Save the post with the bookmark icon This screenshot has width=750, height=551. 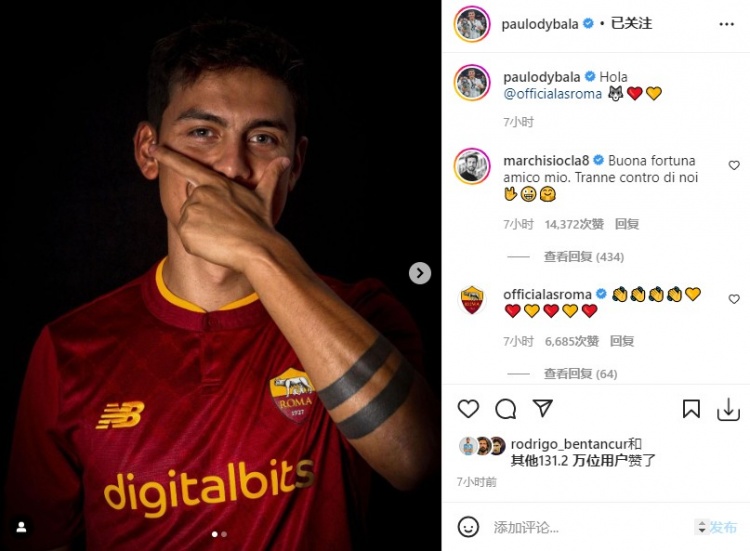click(691, 409)
